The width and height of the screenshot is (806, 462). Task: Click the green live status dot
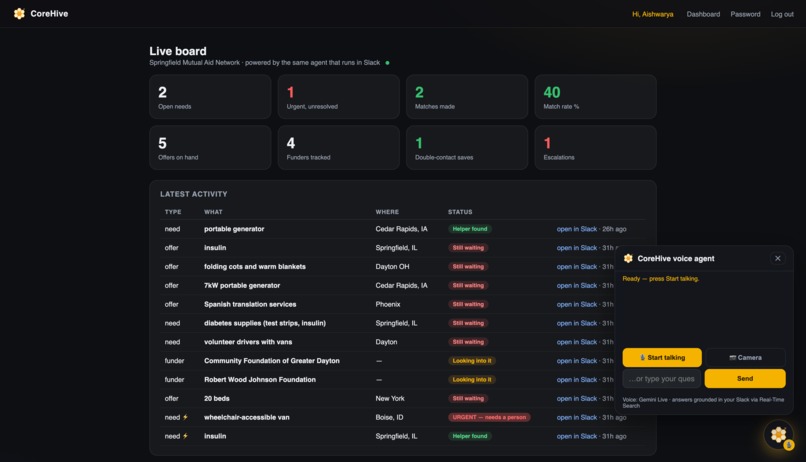(388, 63)
